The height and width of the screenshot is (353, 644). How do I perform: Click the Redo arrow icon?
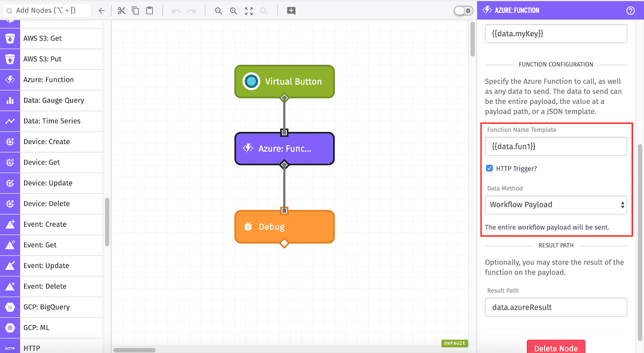[191, 11]
